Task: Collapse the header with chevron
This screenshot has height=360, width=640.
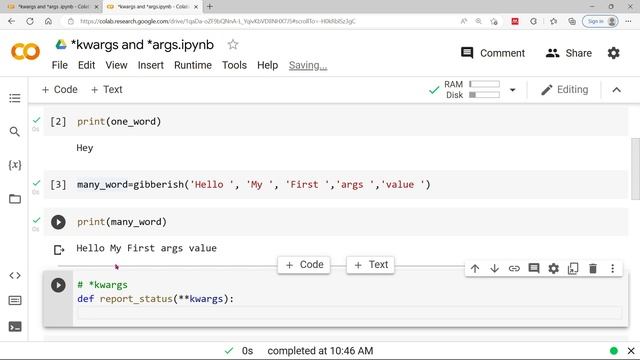Action: point(616,90)
